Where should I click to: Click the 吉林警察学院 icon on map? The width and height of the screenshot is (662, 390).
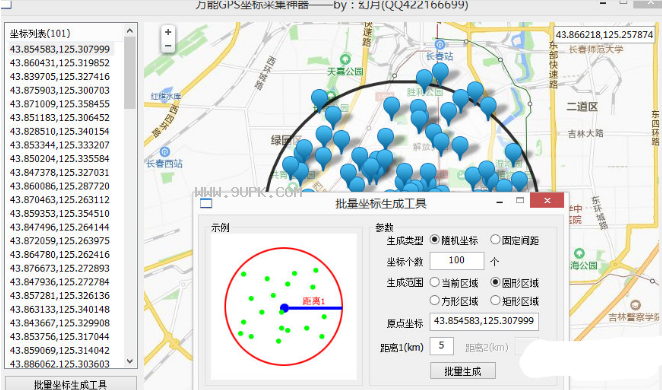(x=635, y=305)
